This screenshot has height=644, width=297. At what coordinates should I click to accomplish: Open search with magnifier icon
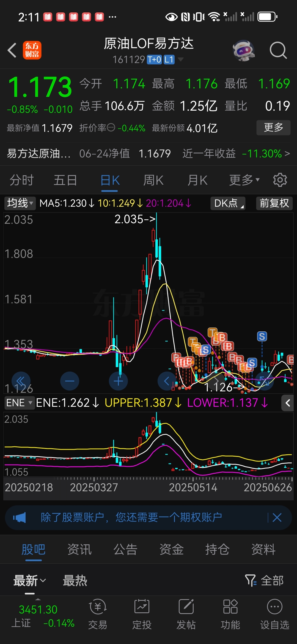coord(278,50)
